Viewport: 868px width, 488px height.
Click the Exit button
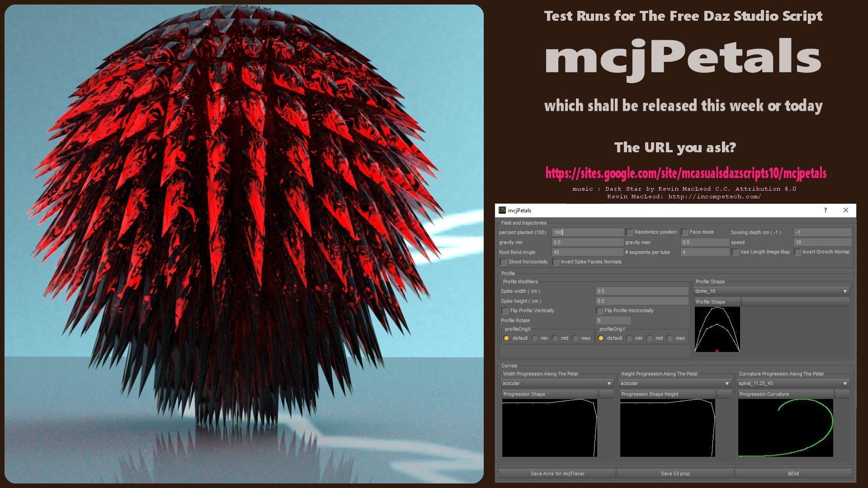(x=793, y=474)
